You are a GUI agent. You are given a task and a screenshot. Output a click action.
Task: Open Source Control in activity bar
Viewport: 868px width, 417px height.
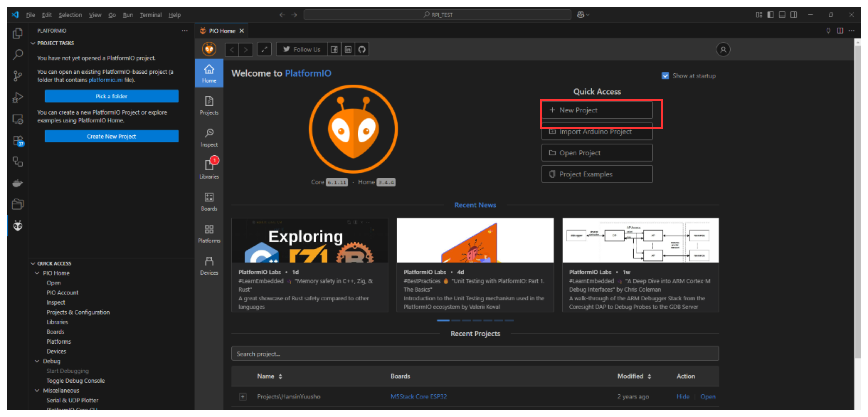[18, 76]
